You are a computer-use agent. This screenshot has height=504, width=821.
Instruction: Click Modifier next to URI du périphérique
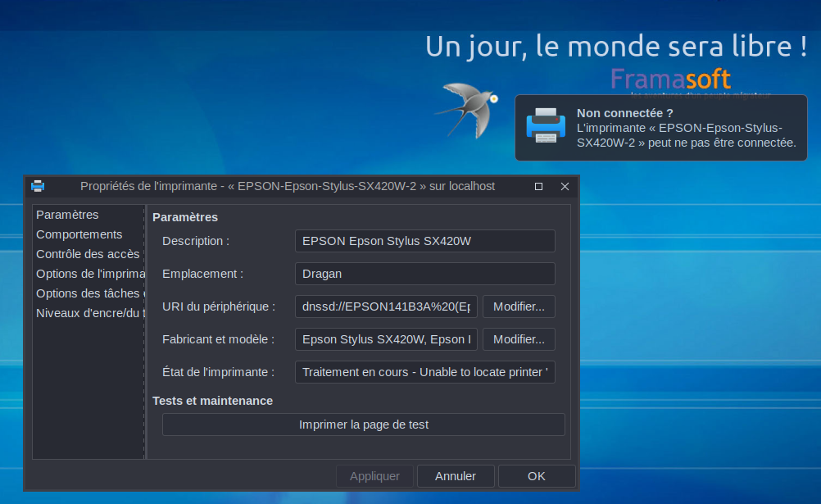(x=519, y=306)
